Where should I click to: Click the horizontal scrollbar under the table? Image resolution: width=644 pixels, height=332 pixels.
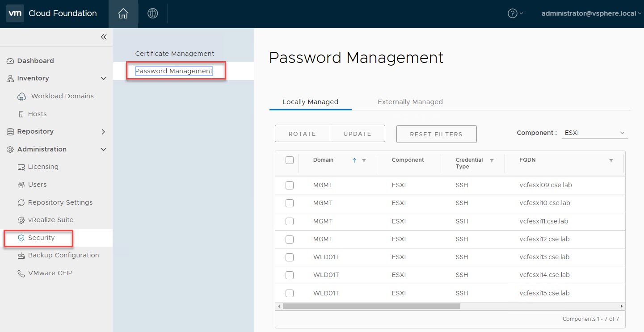(x=371, y=307)
